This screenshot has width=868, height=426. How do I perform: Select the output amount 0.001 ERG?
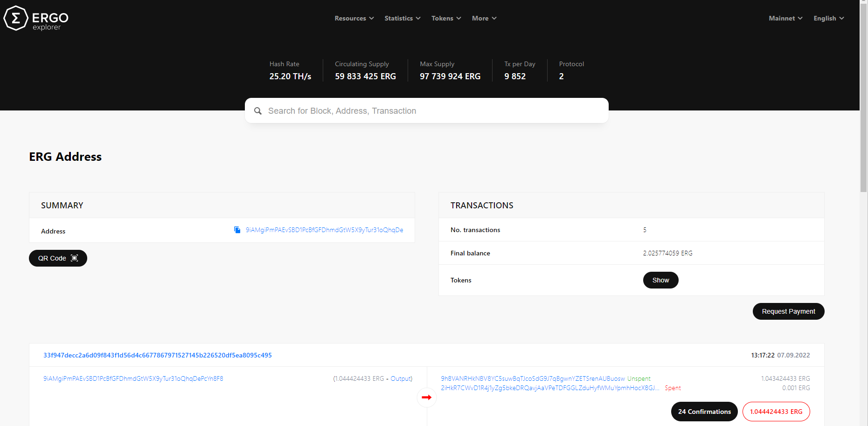coord(796,388)
